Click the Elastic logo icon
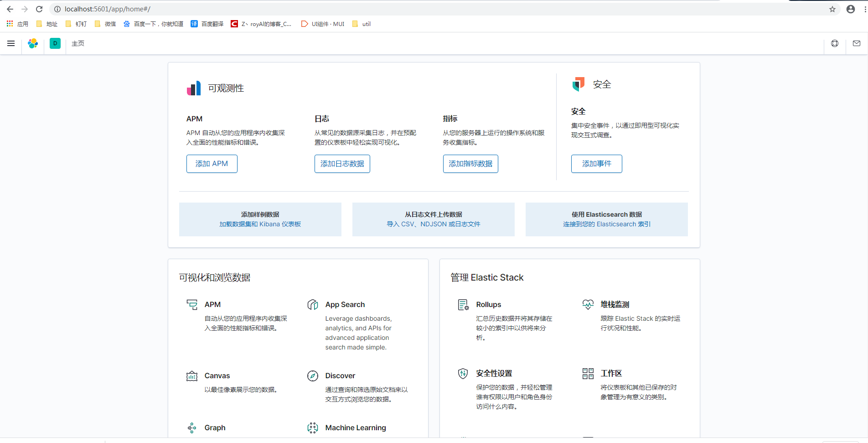The width and height of the screenshot is (868, 443). tap(33, 43)
